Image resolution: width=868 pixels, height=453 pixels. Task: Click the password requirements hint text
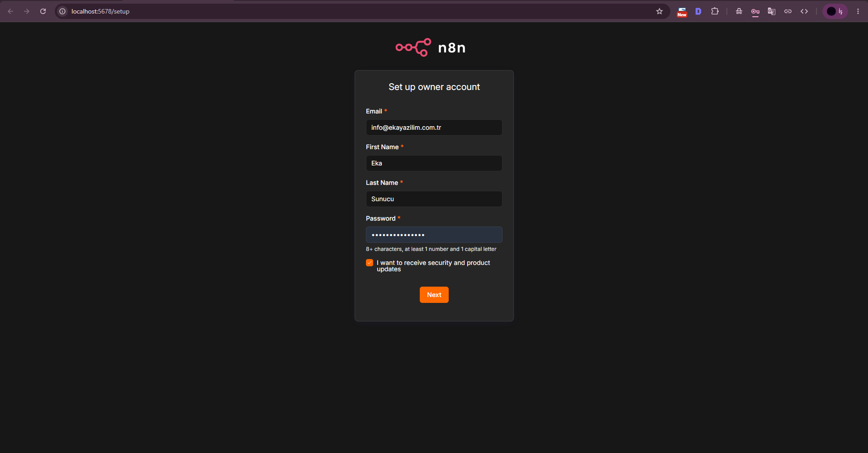point(431,249)
